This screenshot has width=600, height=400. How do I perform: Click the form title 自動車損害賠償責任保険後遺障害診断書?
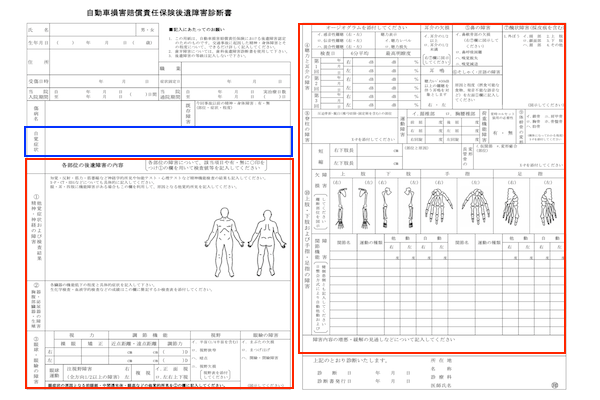pyautogui.click(x=159, y=13)
